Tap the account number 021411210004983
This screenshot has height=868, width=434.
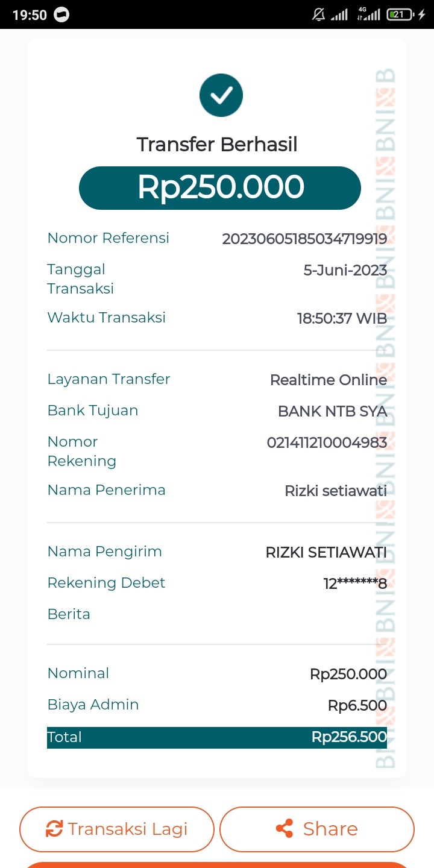(327, 443)
